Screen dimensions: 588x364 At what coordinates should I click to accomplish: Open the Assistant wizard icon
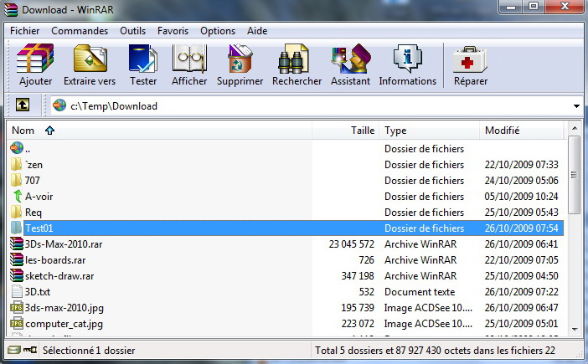click(351, 59)
